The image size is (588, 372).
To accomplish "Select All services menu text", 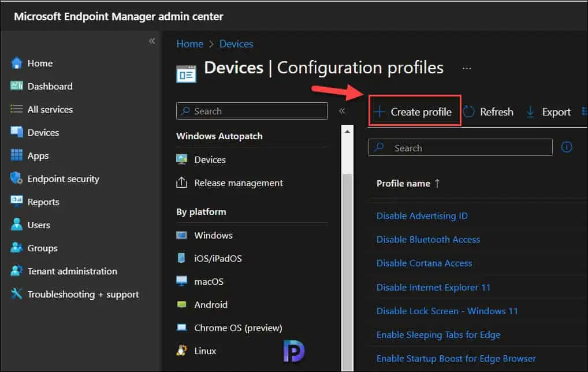I will pyautogui.click(x=50, y=110).
